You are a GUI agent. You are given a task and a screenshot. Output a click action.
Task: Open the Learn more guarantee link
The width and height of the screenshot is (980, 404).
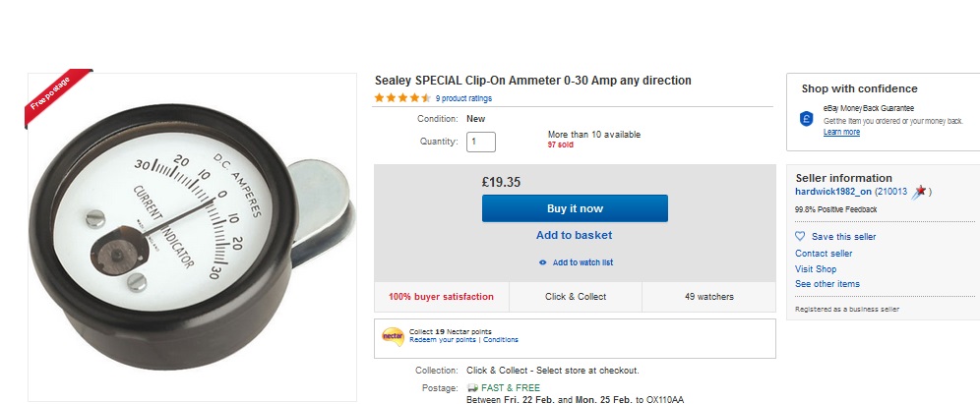(841, 132)
